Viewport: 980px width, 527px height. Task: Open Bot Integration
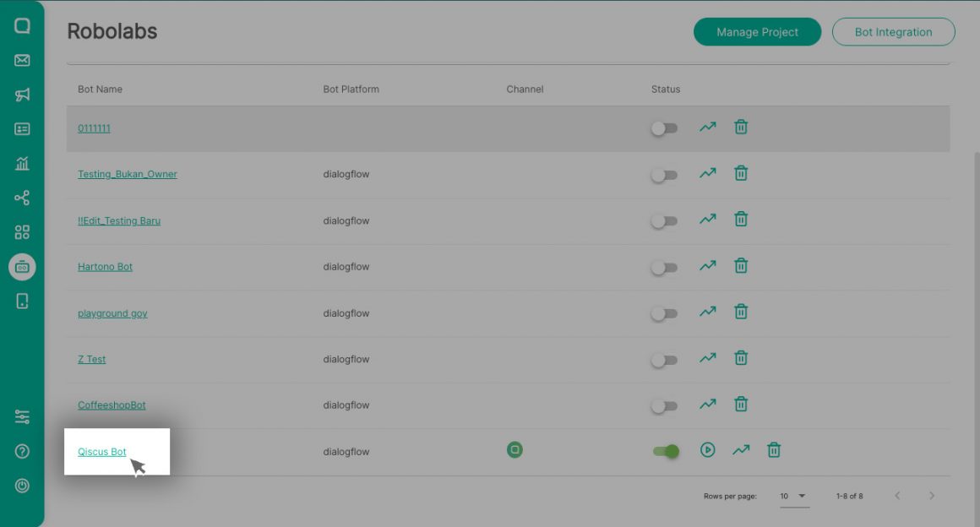point(893,31)
